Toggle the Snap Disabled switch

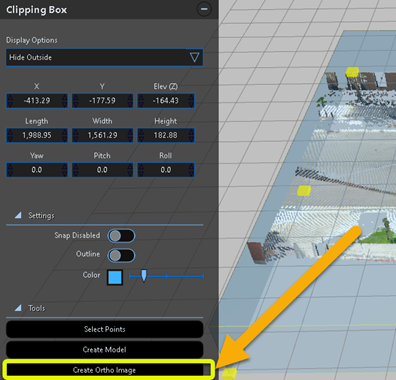pyautogui.click(x=121, y=236)
